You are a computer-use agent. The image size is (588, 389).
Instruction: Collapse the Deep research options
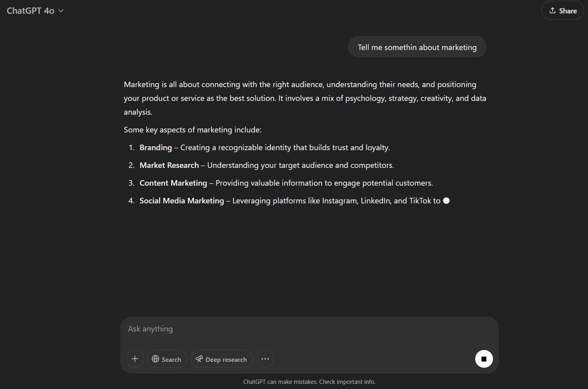[x=222, y=359]
